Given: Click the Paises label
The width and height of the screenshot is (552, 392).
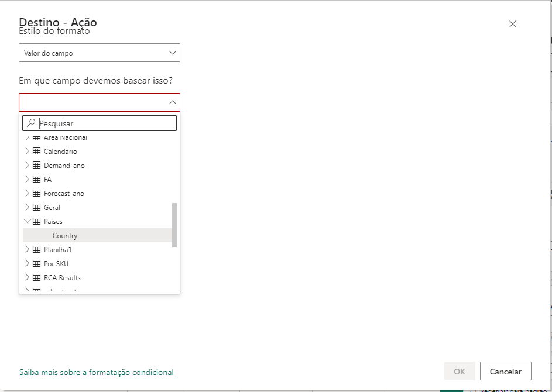Looking at the screenshot, I should click(53, 222).
